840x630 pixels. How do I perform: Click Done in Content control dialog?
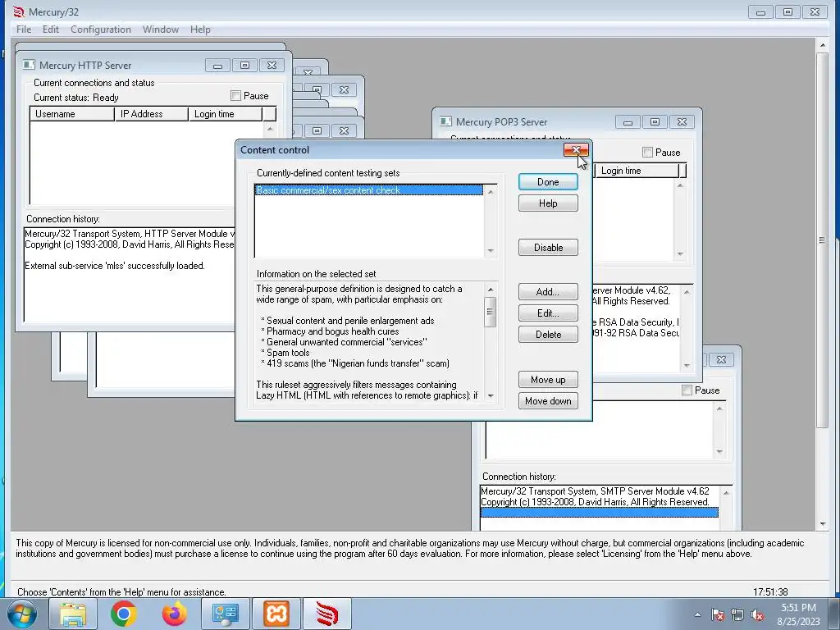(x=548, y=182)
